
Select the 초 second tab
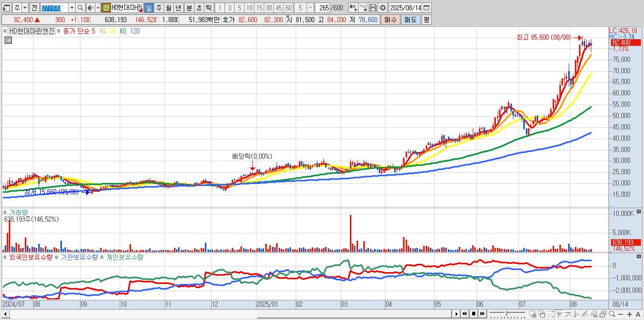point(199,8)
